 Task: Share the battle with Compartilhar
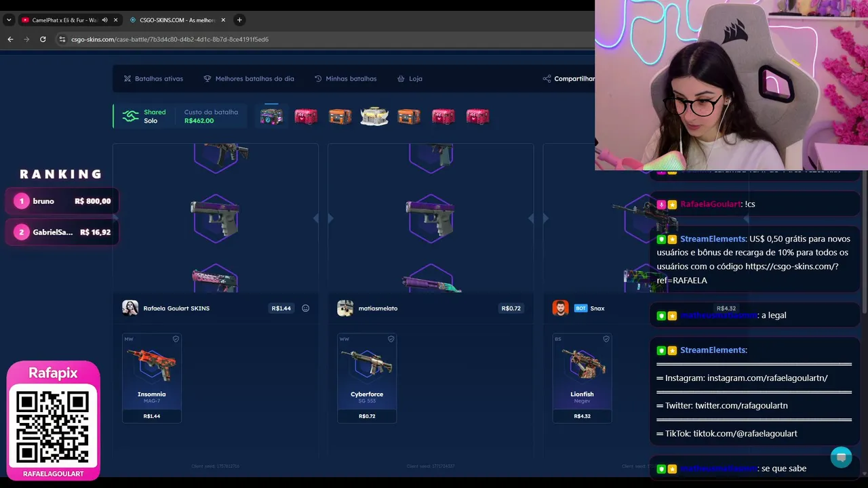pos(569,79)
